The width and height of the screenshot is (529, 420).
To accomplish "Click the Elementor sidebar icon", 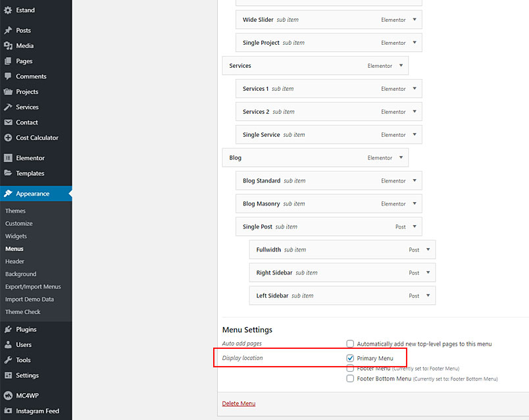I will 8,158.
